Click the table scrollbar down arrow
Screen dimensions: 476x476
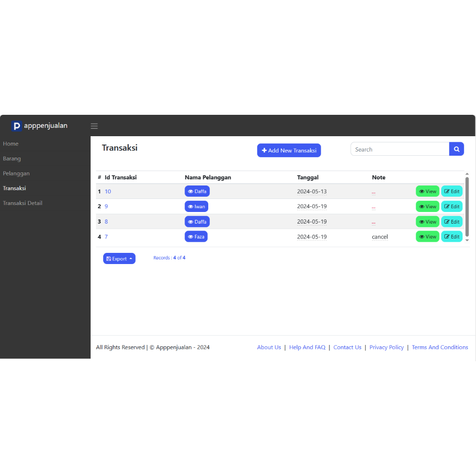tap(467, 240)
